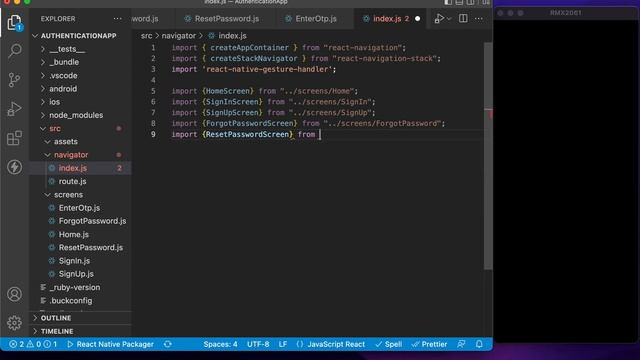The image size is (640, 360).
Task: Click Spell checker status item
Action: coord(389,344)
